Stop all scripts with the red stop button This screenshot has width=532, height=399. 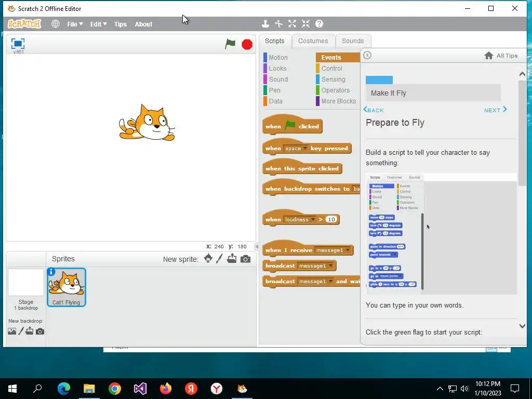pos(247,44)
